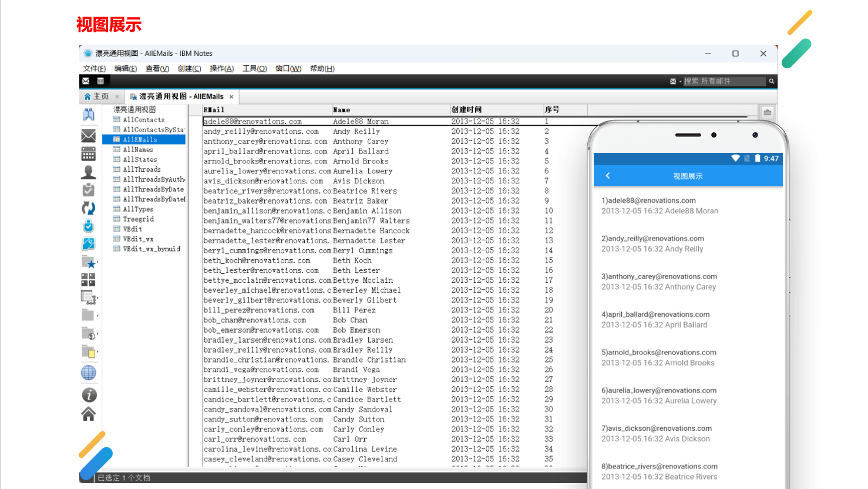Click the envelope icon in black toolbar

pos(86,81)
